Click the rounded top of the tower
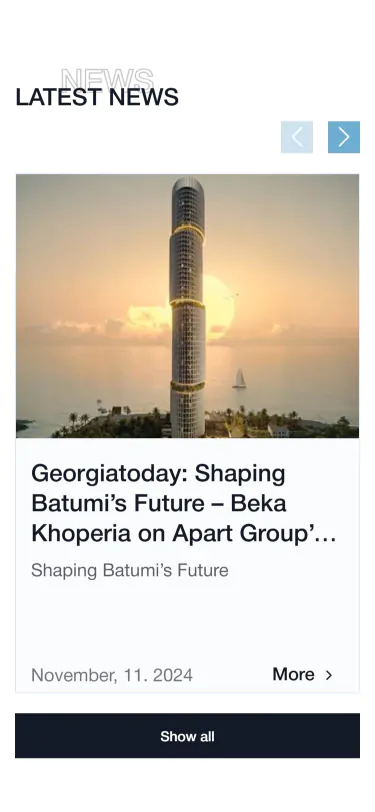The height and width of the screenshot is (812, 375). [188, 186]
